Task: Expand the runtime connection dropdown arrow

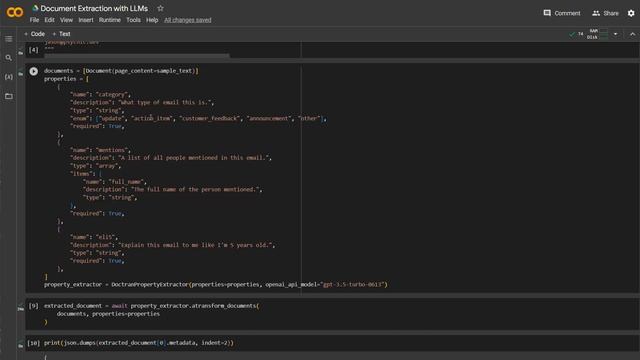Action: 616,34
